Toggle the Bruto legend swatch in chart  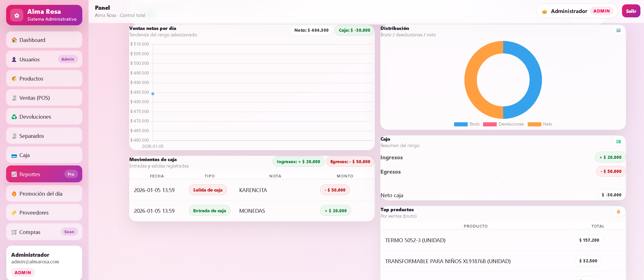point(461,124)
